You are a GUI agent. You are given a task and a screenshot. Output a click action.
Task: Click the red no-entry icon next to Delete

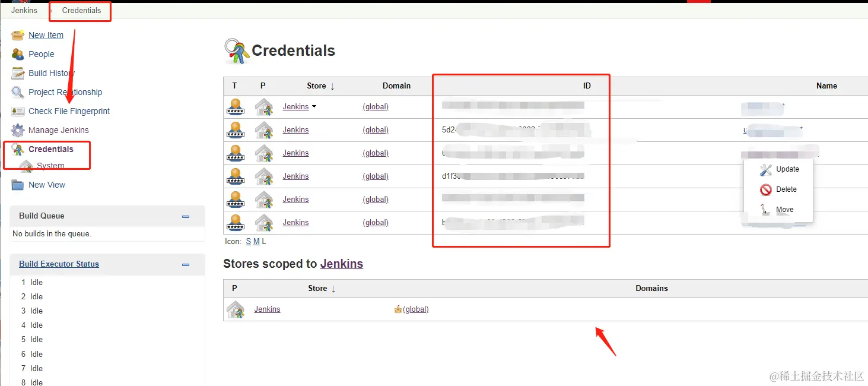tap(766, 189)
